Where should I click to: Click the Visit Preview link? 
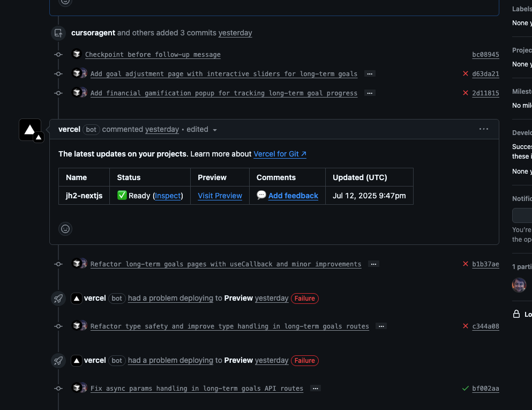point(220,196)
